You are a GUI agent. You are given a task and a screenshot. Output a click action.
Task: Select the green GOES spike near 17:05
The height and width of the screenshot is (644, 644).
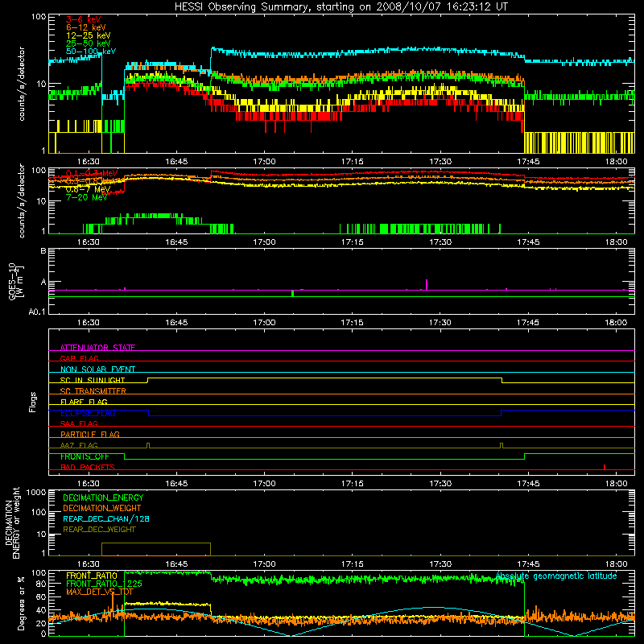[292, 293]
